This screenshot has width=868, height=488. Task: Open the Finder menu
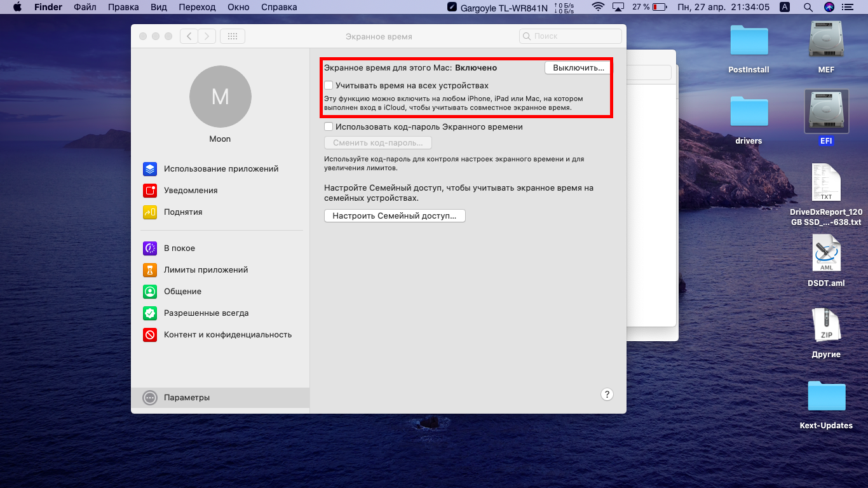coord(48,7)
